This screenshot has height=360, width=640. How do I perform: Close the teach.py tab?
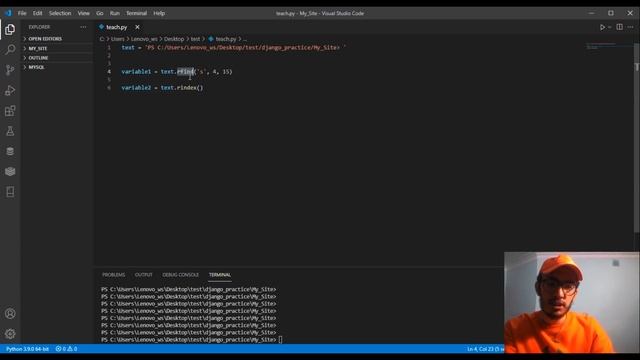[x=137, y=27]
